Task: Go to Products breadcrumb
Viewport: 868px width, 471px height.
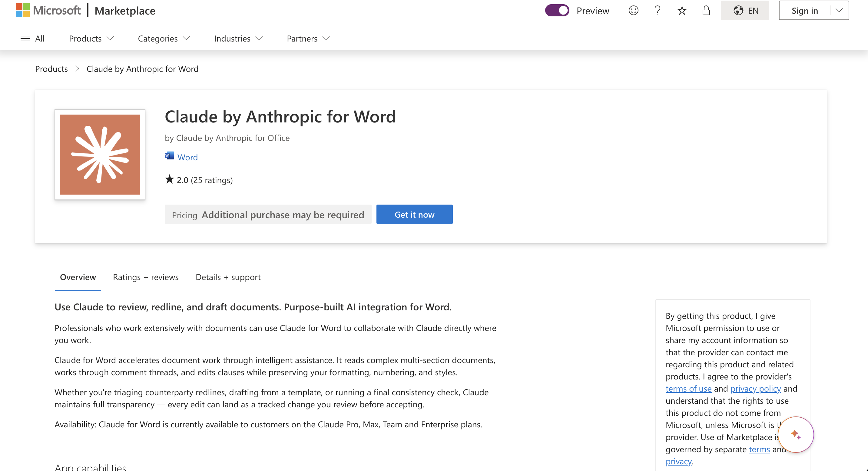Action: coord(51,69)
